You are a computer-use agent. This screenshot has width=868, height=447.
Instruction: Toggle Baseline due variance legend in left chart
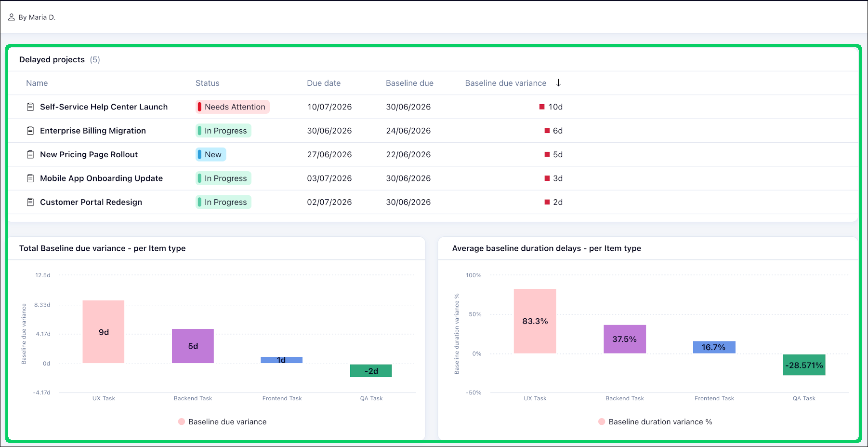pos(222,422)
